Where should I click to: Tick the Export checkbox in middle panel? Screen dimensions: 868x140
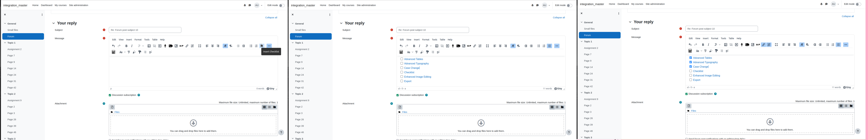click(x=402, y=81)
